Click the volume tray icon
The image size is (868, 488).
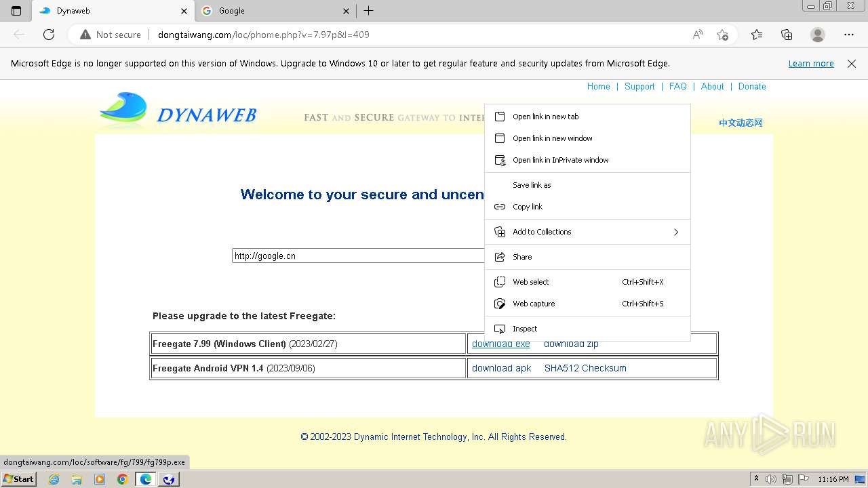[771, 479]
